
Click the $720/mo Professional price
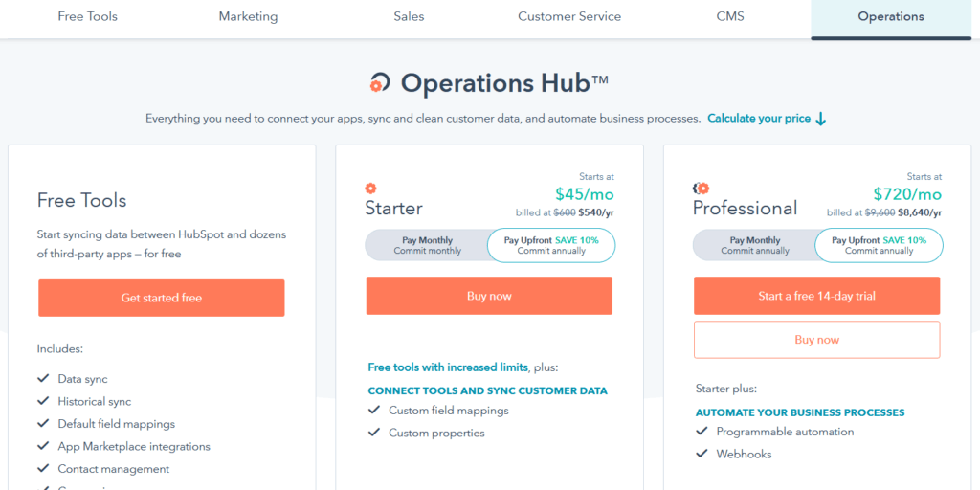click(x=907, y=193)
